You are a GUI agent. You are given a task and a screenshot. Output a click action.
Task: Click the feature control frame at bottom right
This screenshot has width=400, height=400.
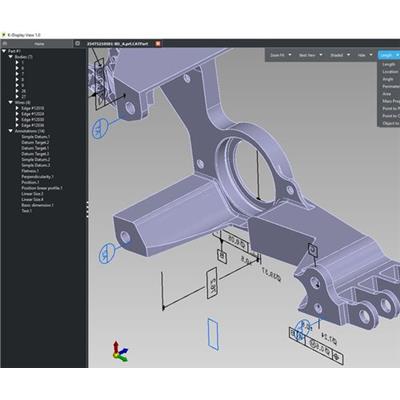pos(317,346)
